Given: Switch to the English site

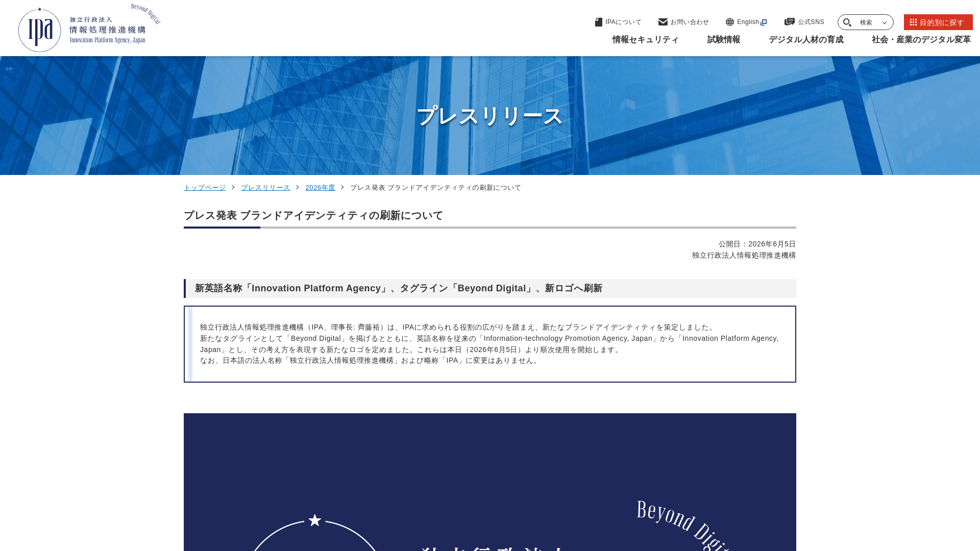Looking at the screenshot, I should tap(746, 22).
